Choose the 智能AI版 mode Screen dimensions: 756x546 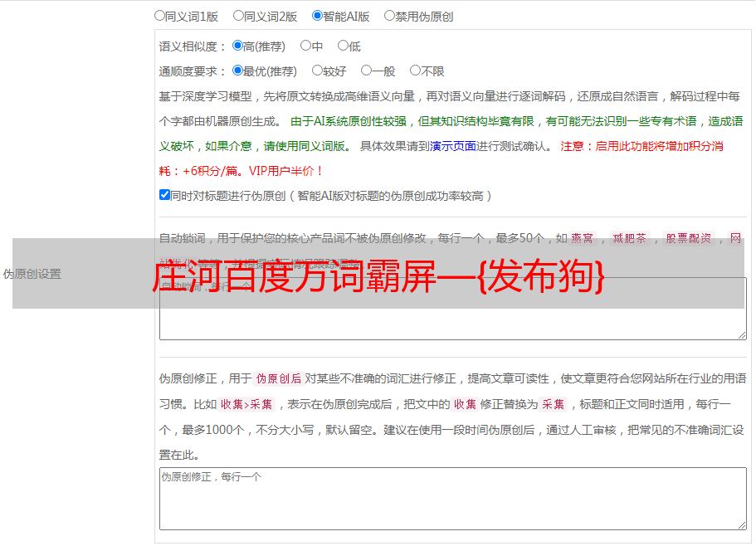click(x=317, y=16)
